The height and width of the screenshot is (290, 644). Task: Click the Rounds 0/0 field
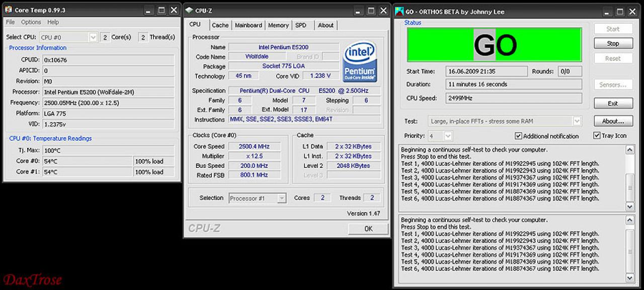tap(570, 71)
